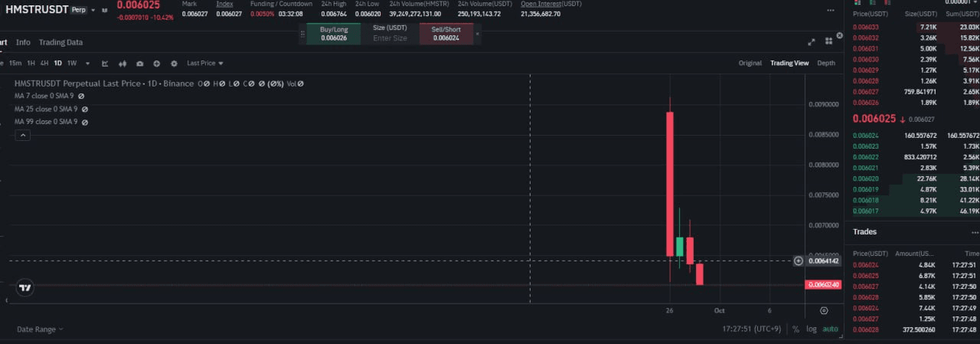Click the funding rate 0.0050% value
This screenshot has width=980, height=344.
tap(262, 14)
